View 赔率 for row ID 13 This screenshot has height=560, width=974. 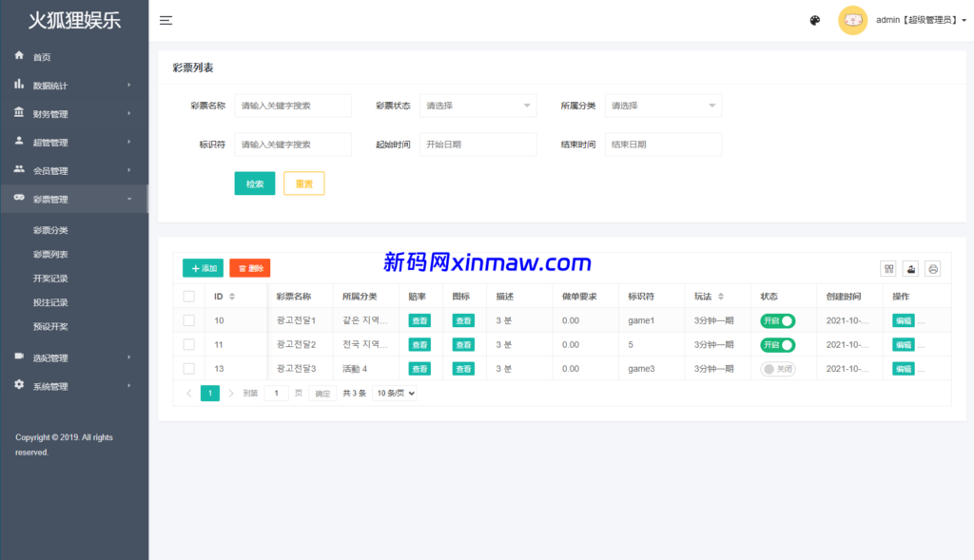click(419, 369)
